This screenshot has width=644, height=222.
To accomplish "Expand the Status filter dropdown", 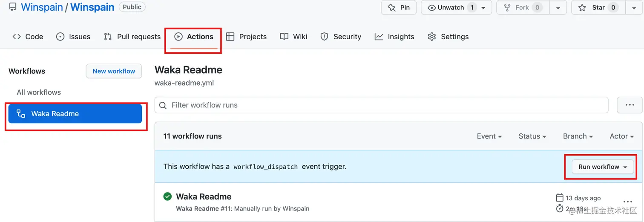I will [x=532, y=136].
